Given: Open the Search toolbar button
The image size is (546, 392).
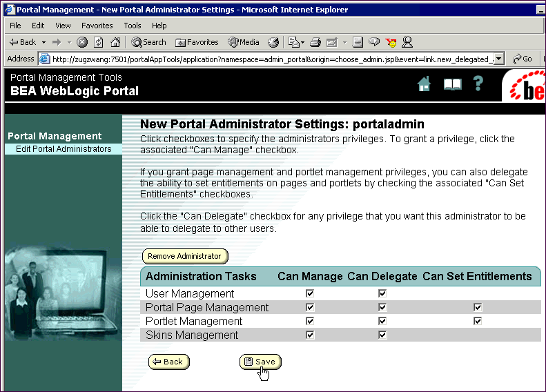Looking at the screenshot, I should tap(148, 42).
